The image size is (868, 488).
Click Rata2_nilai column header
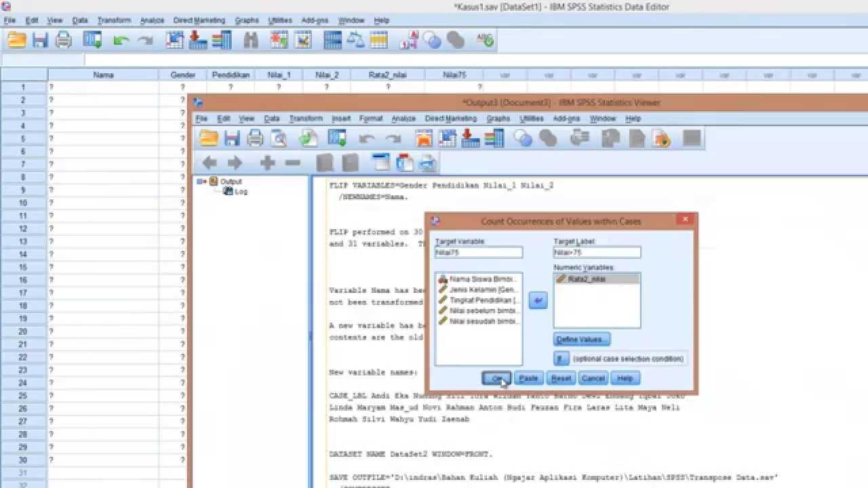pos(388,75)
